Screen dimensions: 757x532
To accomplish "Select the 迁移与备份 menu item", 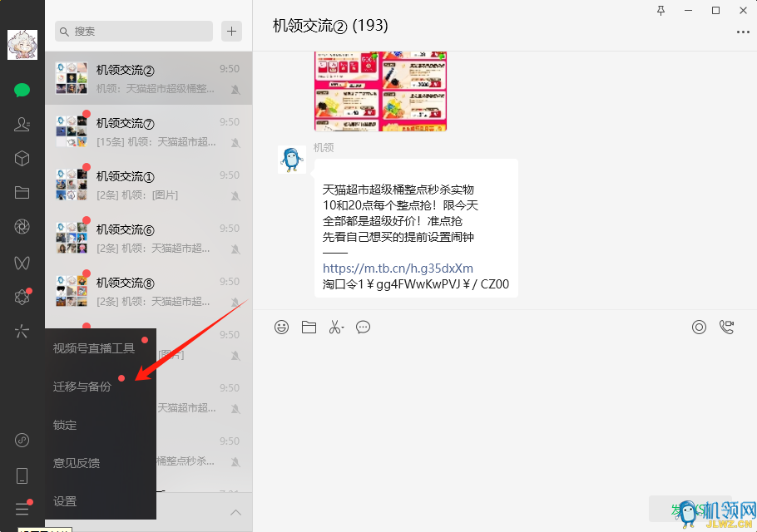I will coord(101,387).
